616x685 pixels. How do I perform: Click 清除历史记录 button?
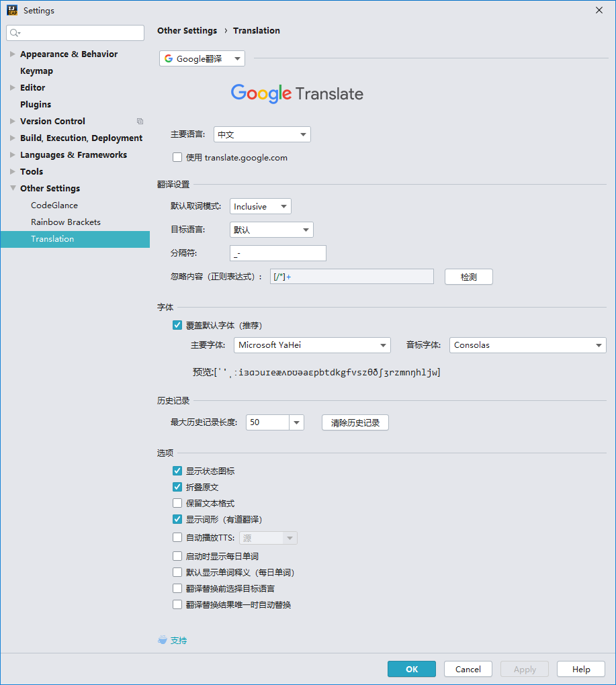coord(355,422)
